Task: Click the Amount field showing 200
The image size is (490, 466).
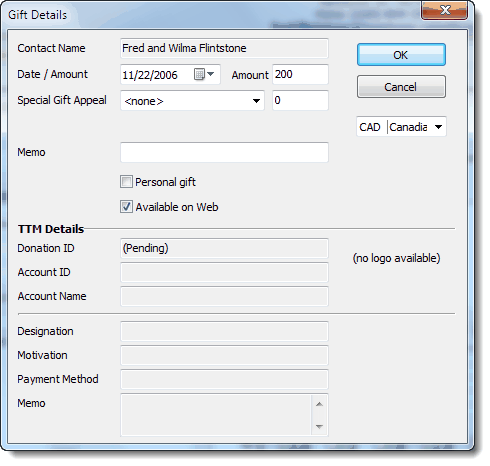Action: 300,74
